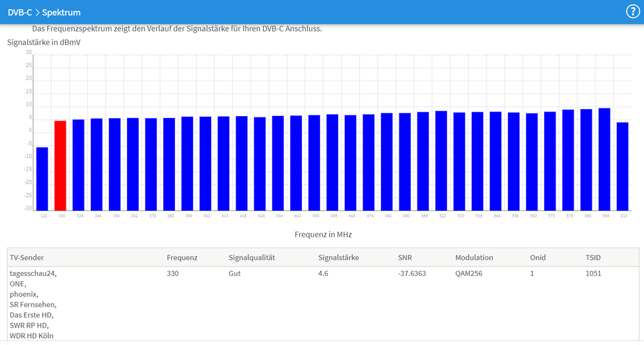644x345 pixels.
Task: Click the 426 MHz bar
Action: click(259, 164)
